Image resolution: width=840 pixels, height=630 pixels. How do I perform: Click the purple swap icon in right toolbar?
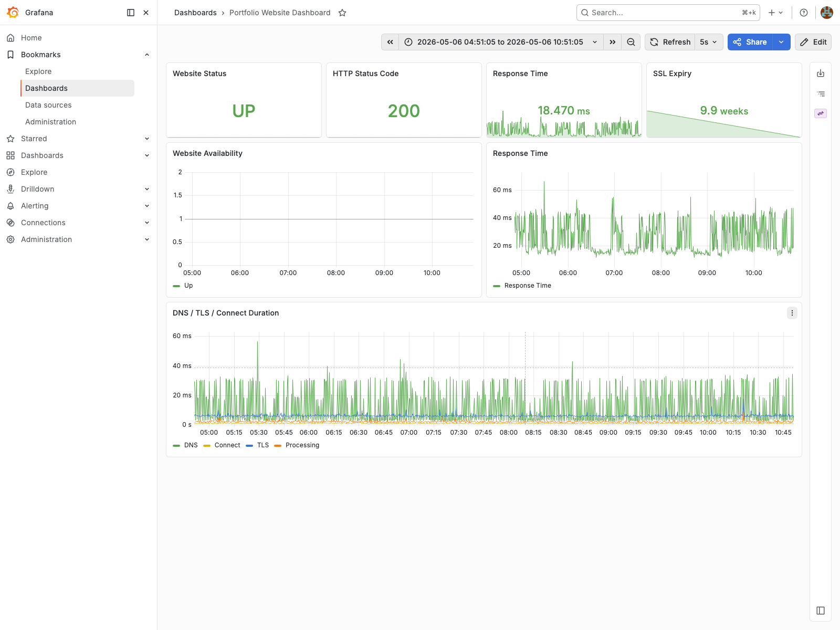[821, 113]
